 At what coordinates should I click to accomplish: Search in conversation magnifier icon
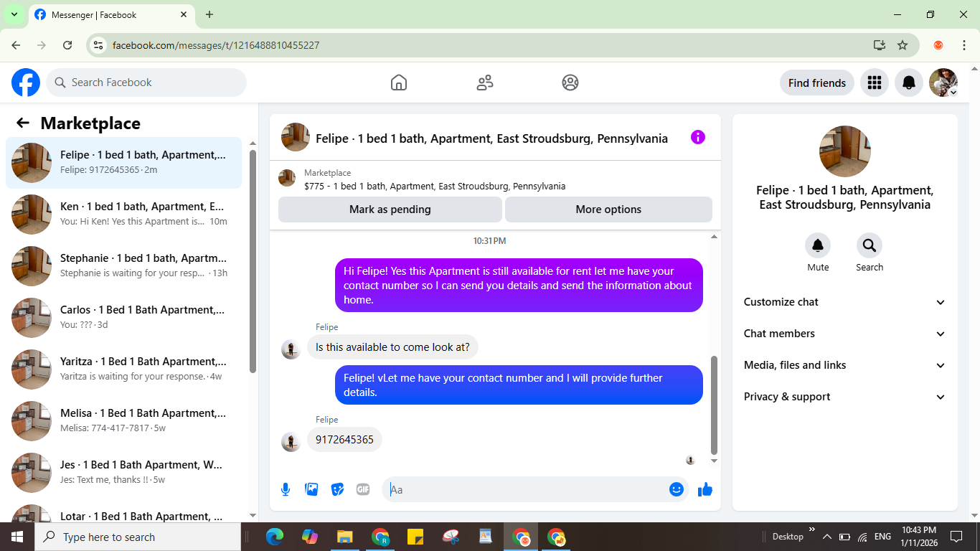tap(870, 246)
